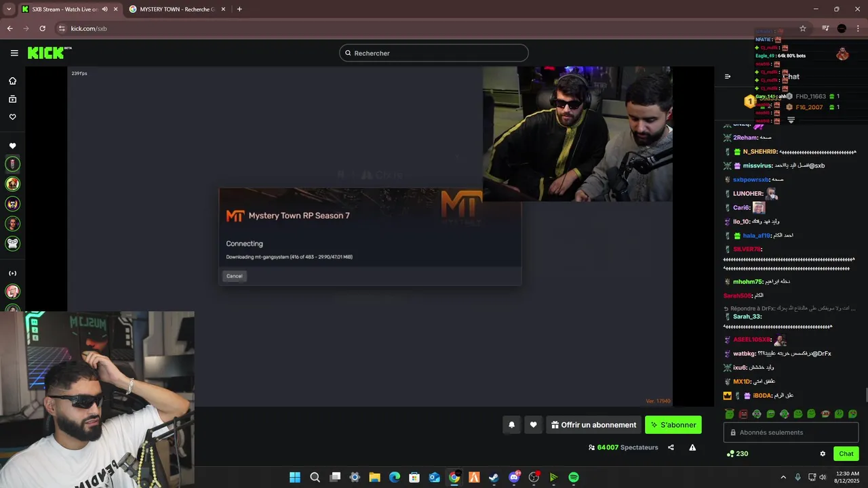Toggle stream notifications with the bell icon
This screenshot has width=868, height=488.
tap(512, 425)
